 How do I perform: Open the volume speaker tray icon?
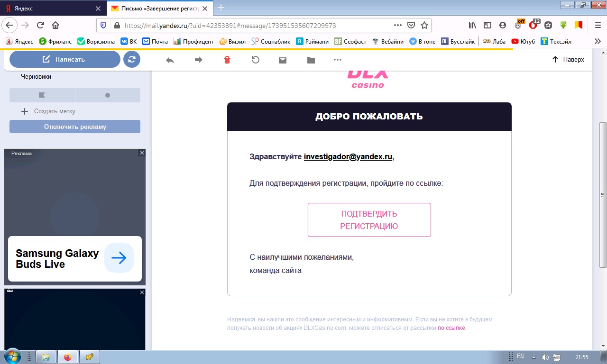coord(546,357)
